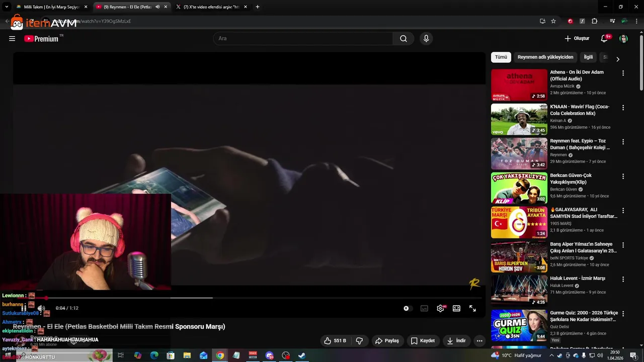Open Berkcan Güven Çok Yakışıklıyım title
The height and width of the screenshot is (362, 644).
571,178
